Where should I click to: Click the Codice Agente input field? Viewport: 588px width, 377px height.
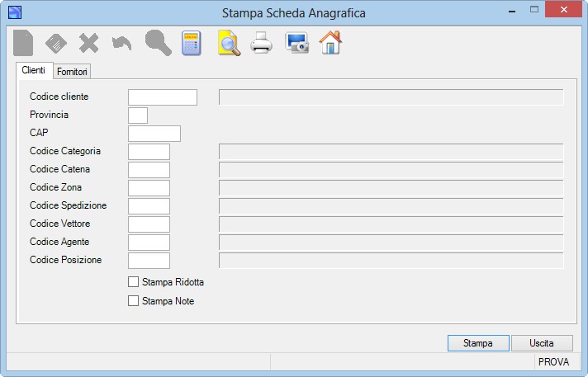149,242
